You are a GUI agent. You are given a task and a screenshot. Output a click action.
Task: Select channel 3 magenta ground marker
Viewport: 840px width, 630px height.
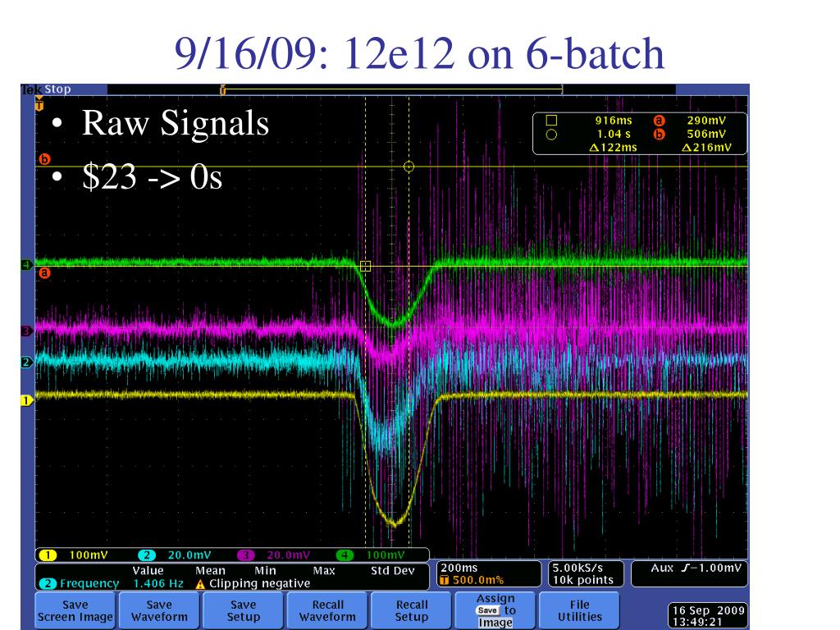pos(27,331)
